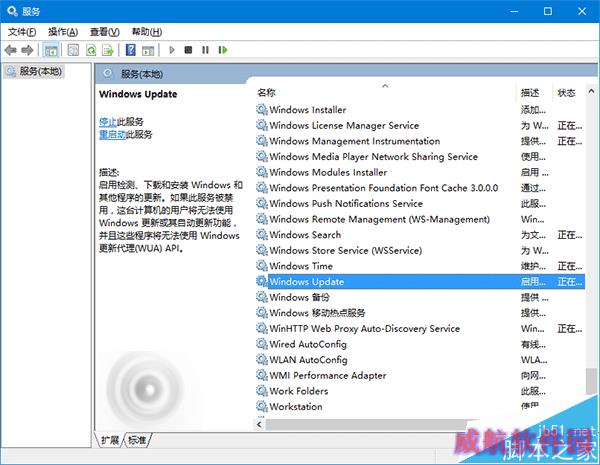The width and height of the screenshot is (600, 465).
Task: Sort by the 状态 column header
Action: 566,93
